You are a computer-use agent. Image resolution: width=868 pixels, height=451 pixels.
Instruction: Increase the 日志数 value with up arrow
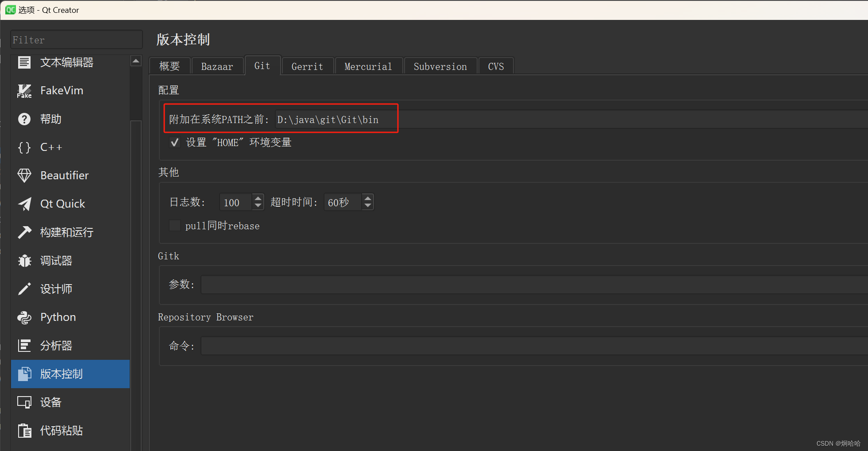pyautogui.click(x=258, y=198)
